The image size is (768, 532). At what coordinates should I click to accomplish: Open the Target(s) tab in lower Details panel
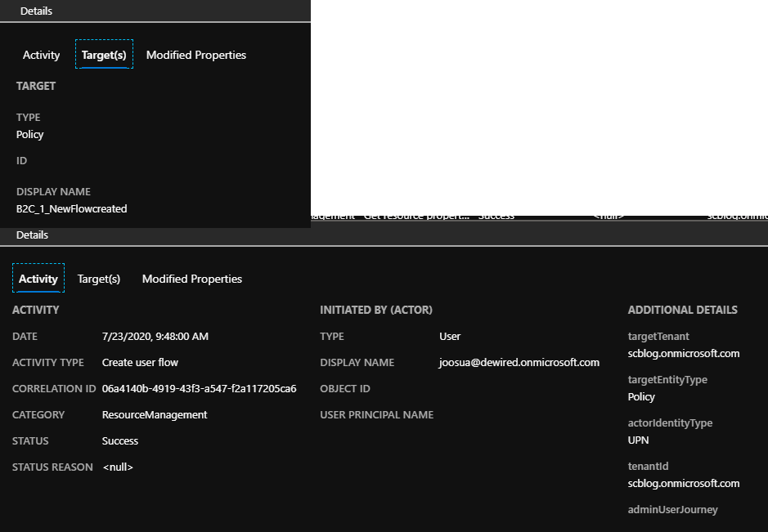(99, 279)
